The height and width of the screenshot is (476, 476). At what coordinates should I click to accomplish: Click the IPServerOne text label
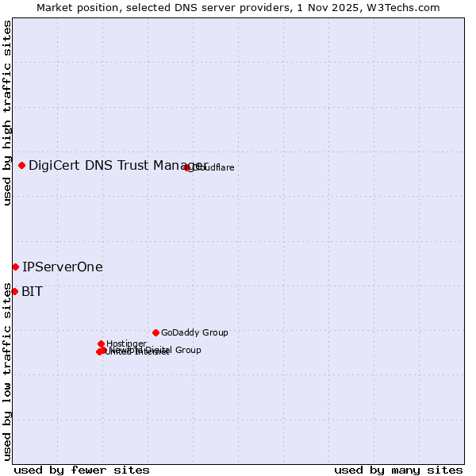[x=63, y=267]
